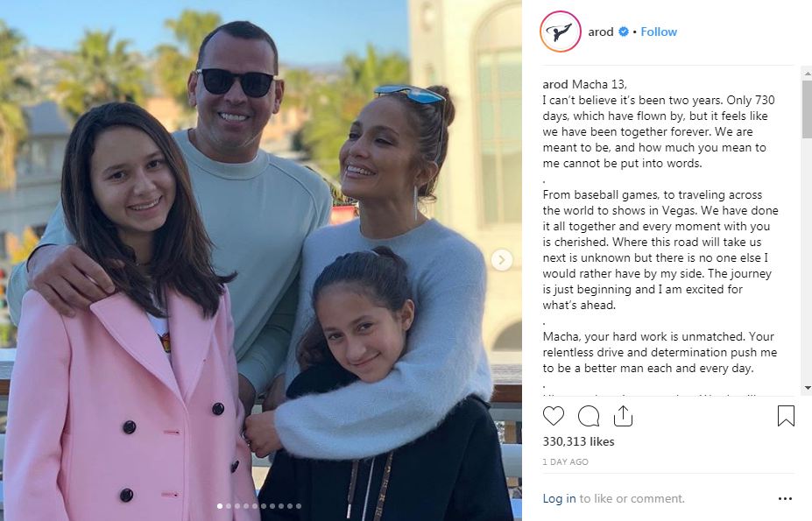812x521 pixels.
Task: Open the 1 DAY AGO timestamp
Action: 566,462
